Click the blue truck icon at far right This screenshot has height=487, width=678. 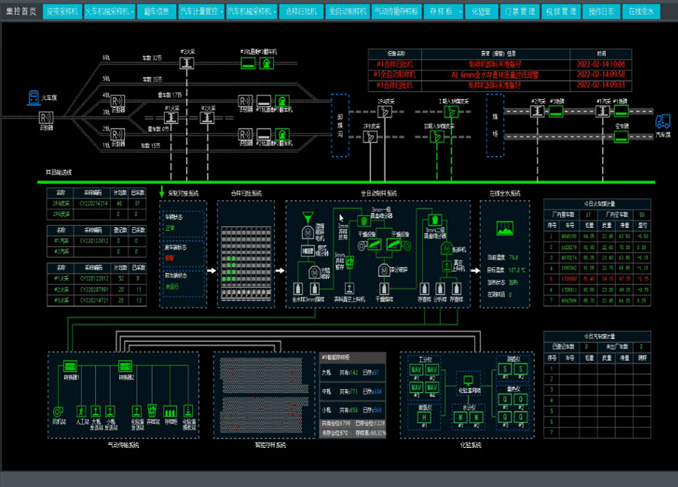coord(661,121)
